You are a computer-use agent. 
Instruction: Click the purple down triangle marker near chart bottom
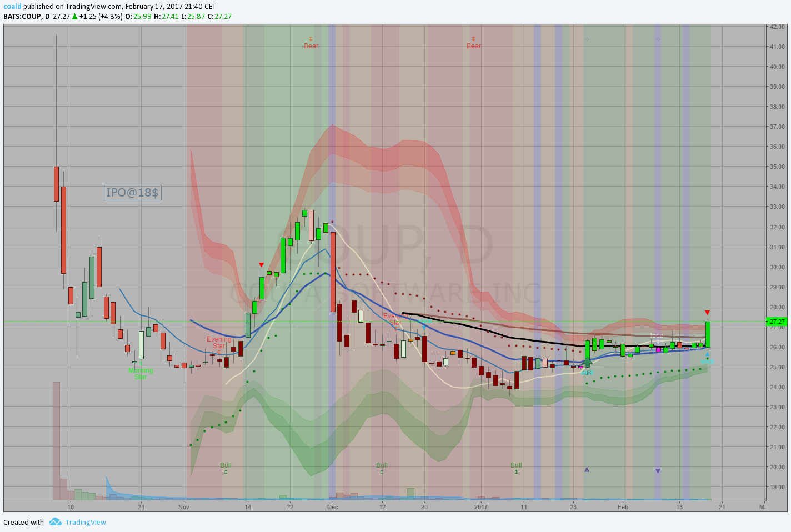[x=658, y=471]
